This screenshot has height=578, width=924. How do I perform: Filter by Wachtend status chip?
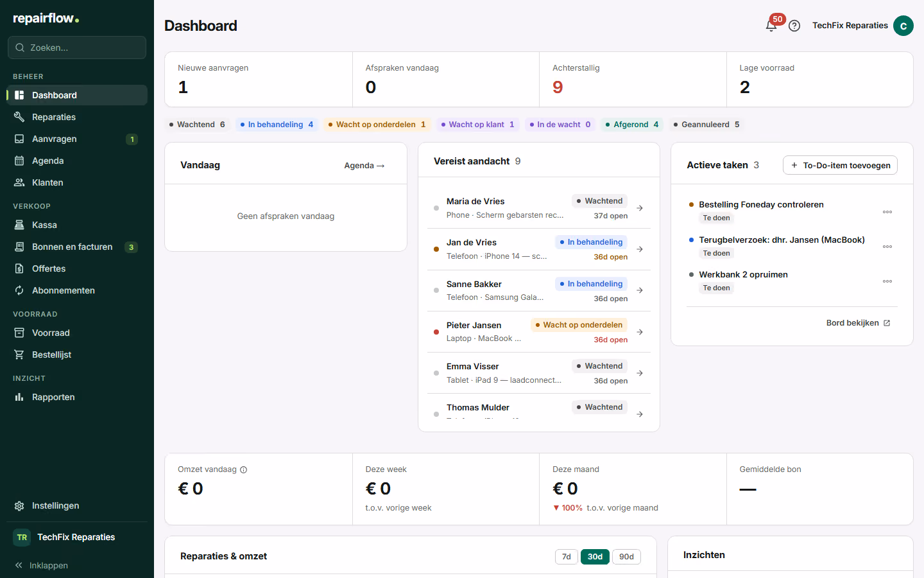tap(197, 125)
